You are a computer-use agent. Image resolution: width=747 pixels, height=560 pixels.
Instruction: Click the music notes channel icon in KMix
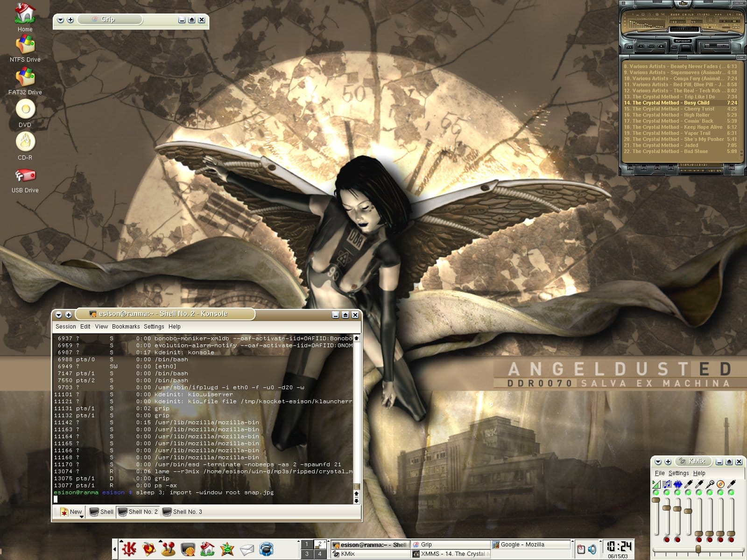667,484
